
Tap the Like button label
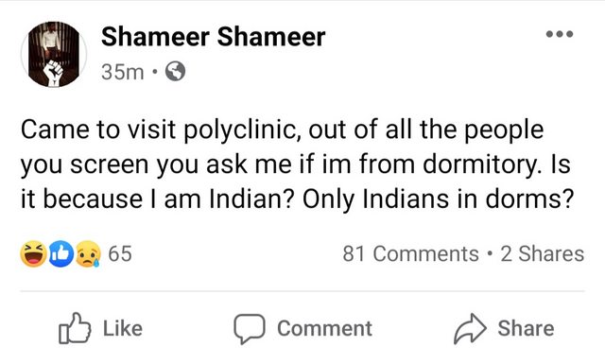coord(123,328)
